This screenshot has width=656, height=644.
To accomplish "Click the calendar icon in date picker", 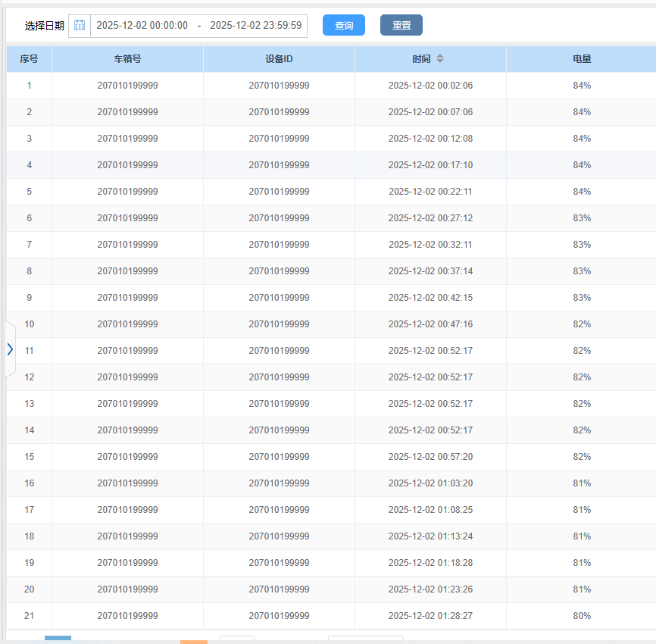I will [x=80, y=25].
